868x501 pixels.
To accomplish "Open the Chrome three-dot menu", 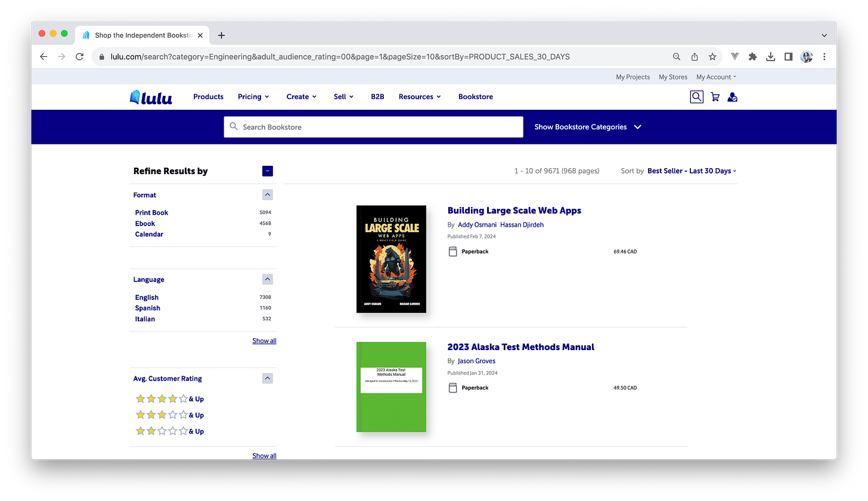I will [824, 57].
